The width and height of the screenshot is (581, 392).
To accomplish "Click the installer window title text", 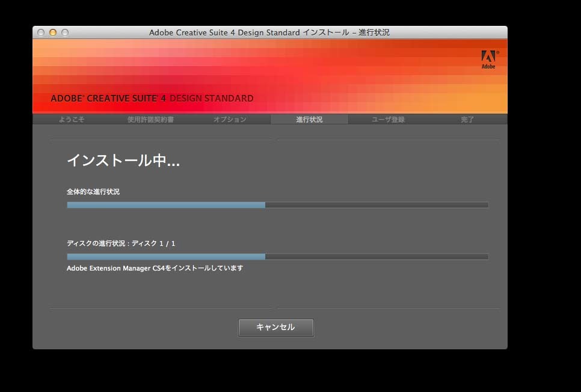I will 269,32.
